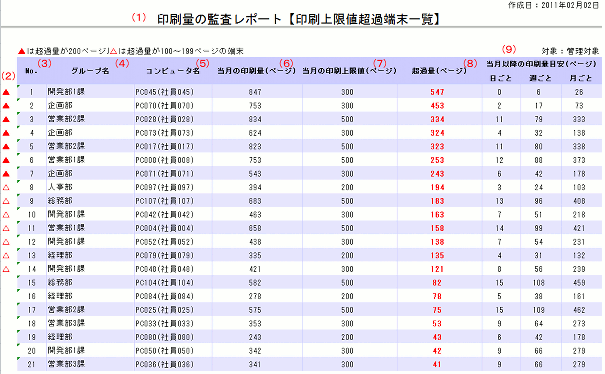Click the グループ名 column header
605x374 pixels.
(x=90, y=71)
